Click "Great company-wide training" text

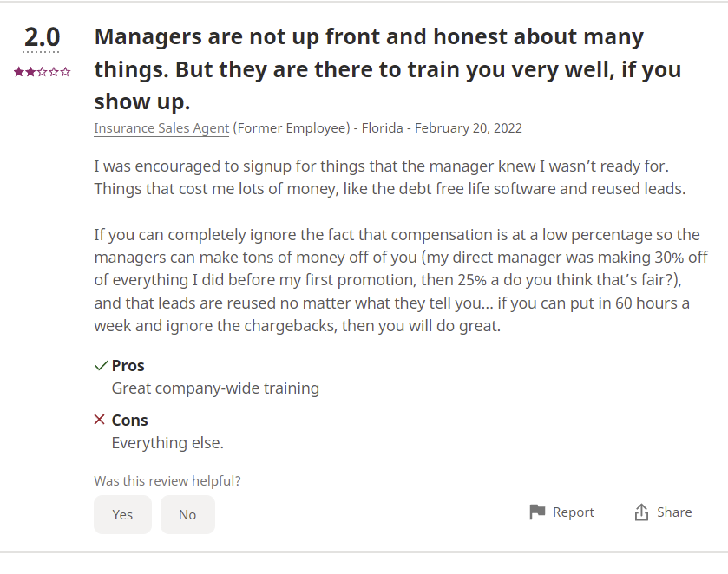(215, 388)
